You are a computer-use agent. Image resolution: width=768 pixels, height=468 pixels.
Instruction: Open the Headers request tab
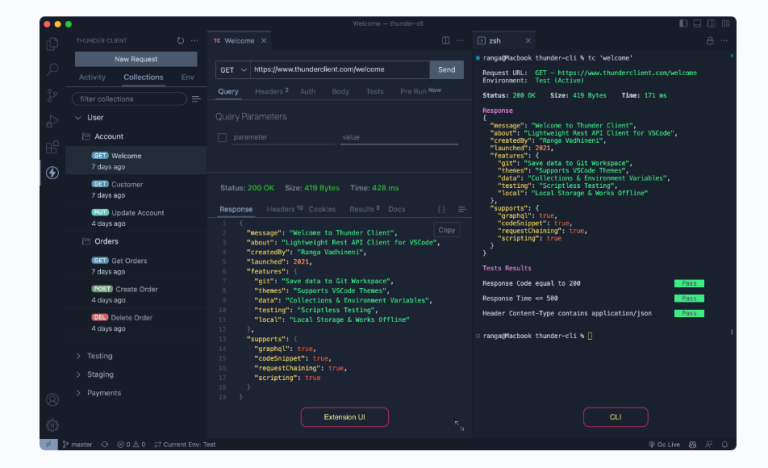tap(270, 91)
